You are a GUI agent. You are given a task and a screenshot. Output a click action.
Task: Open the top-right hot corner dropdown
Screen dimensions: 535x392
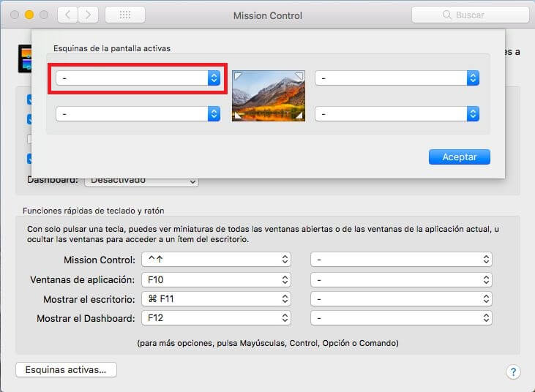[397, 78]
